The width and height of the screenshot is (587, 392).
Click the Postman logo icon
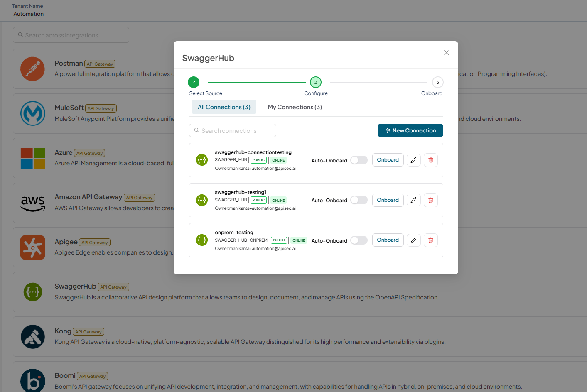33,69
